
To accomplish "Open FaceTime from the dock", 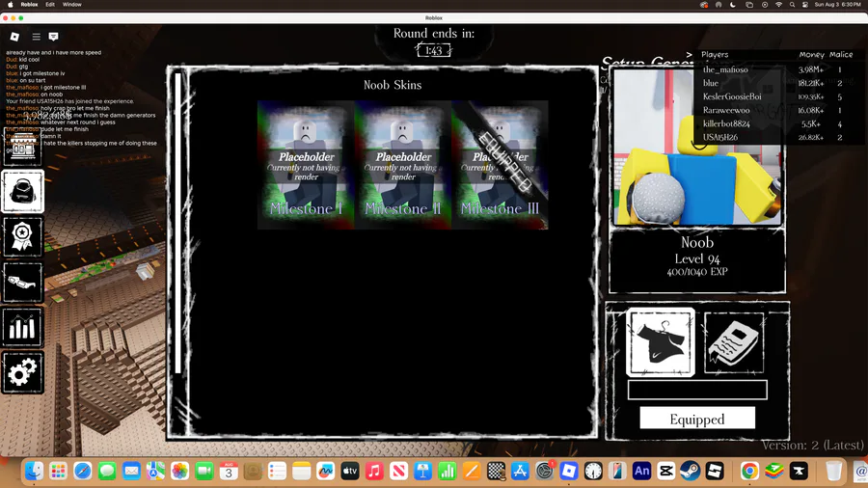I will click(204, 471).
